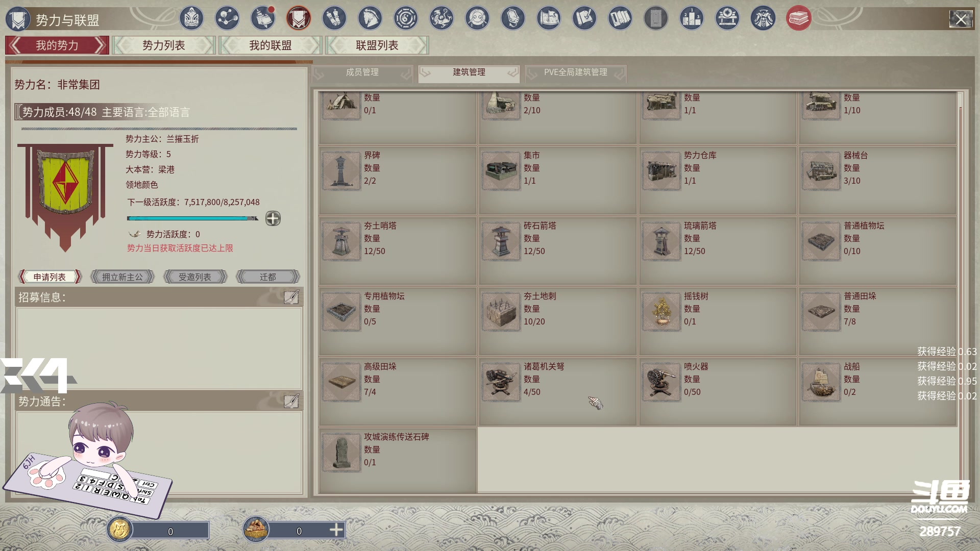This screenshot has height=551, width=980.
Task: Open the 联盟列表 tab
Action: tap(377, 45)
